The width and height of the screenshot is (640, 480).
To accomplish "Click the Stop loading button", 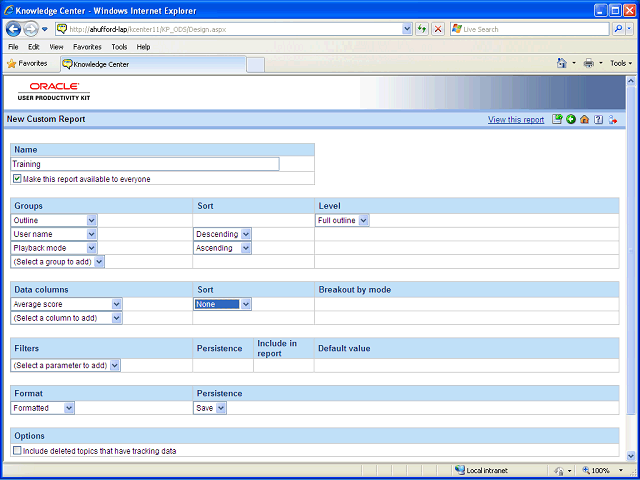I will [438, 29].
